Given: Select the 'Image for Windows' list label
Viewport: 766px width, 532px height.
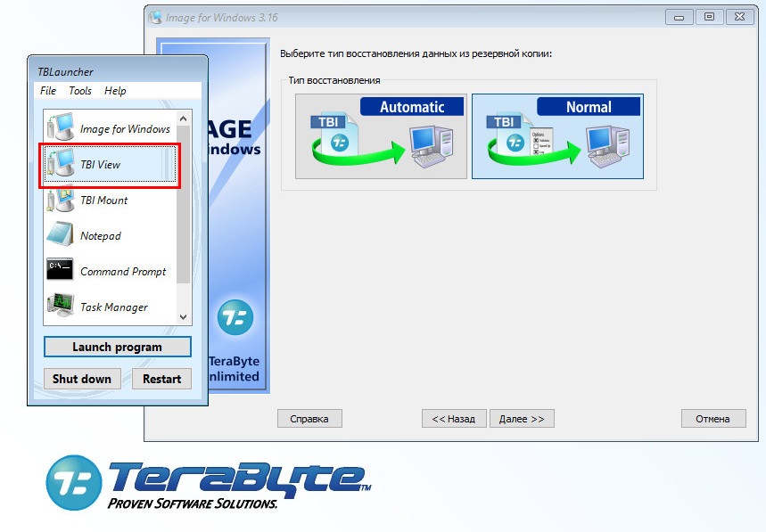Looking at the screenshot, I should [125, 129].
